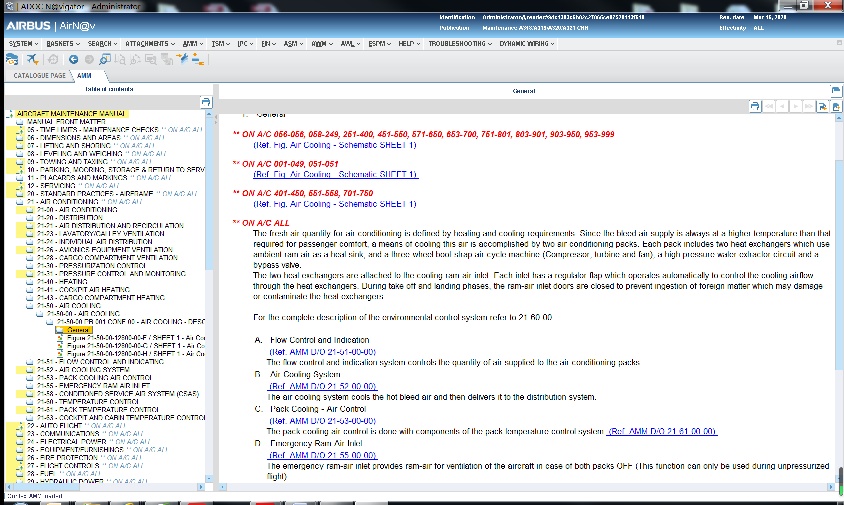Select AIRCRAFT MAINTENANCE MANUAL root node
This screenshot has height=505, width=844.
coord(72,114)
